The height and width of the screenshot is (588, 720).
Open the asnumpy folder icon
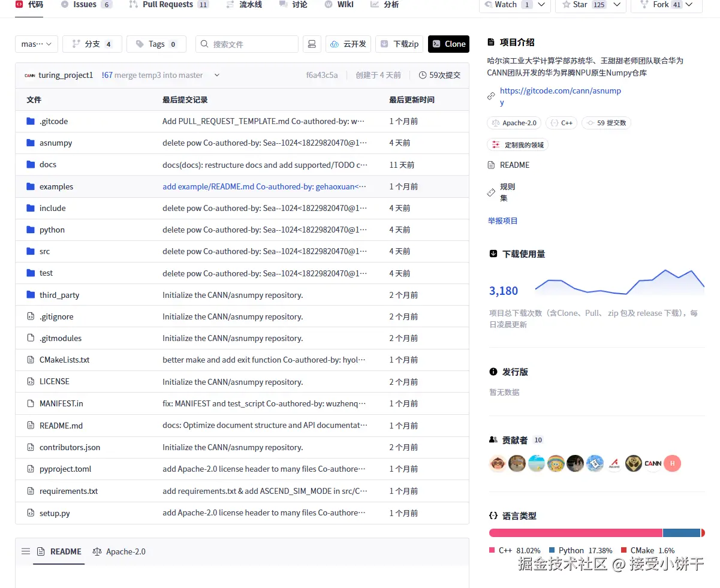click(31, 143)
